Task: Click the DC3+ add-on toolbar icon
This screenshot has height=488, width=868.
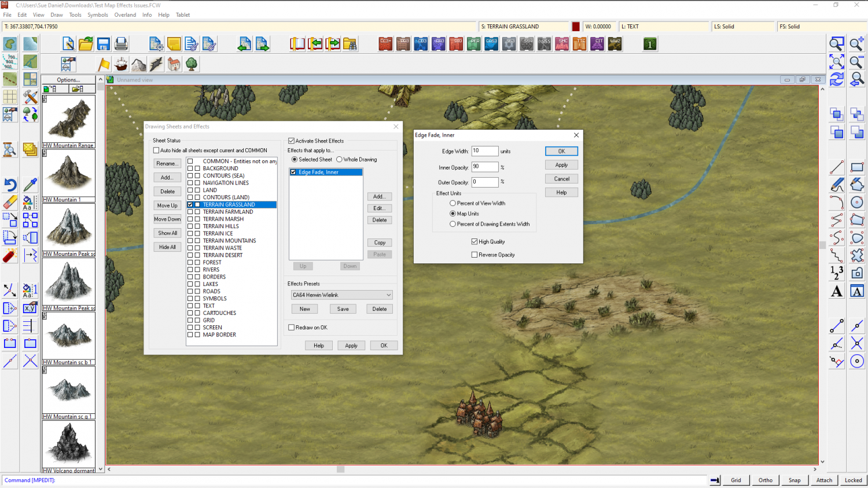Action: point(385,44)
